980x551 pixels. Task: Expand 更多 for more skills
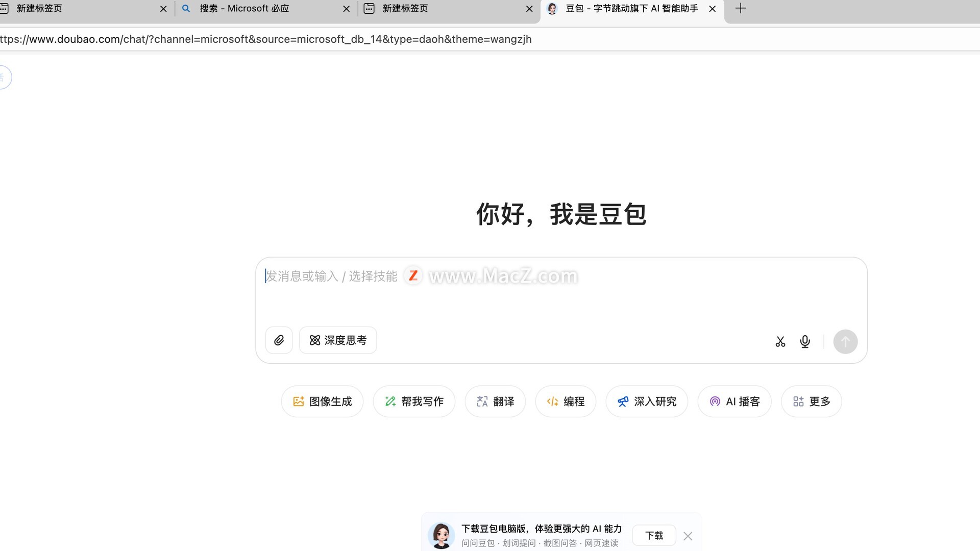coord(812,402)
